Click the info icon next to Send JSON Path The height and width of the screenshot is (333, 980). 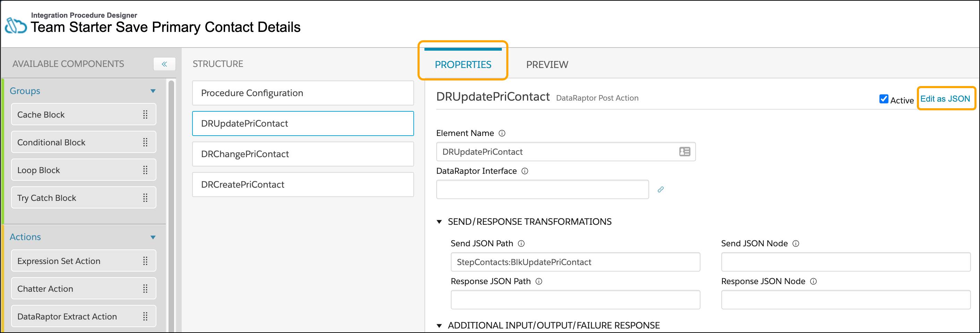(x=522, y=244)
